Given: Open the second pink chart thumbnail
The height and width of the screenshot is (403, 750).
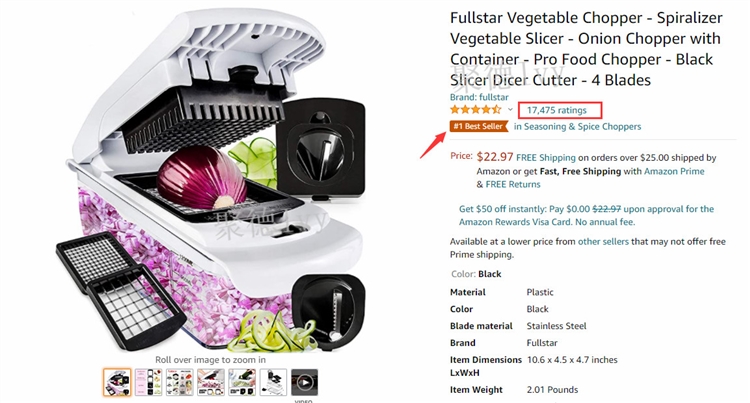Looking at the screenshot, I should (148, 382).
